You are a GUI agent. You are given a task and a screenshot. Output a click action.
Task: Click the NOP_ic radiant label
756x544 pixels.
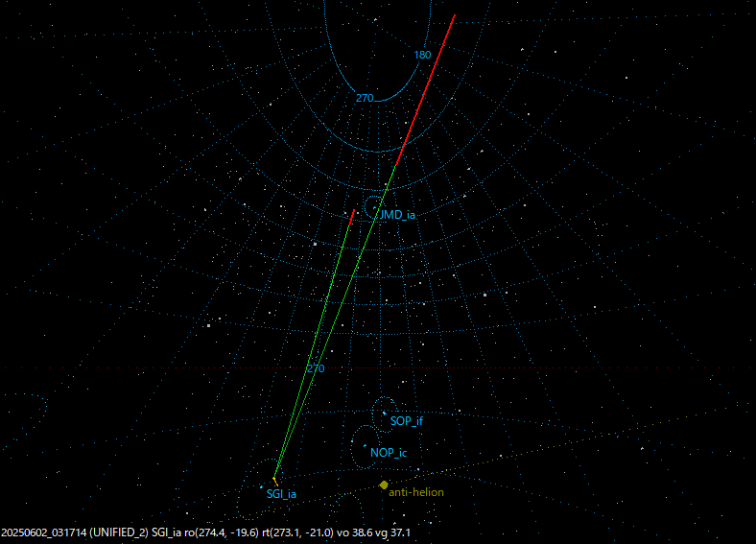click(389, 453)
